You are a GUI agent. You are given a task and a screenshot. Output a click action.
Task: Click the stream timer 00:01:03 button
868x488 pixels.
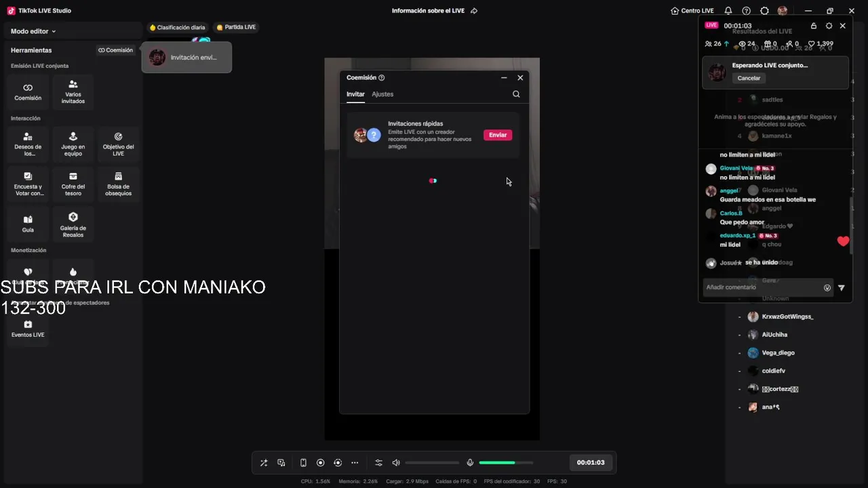[x=591, y=462]
